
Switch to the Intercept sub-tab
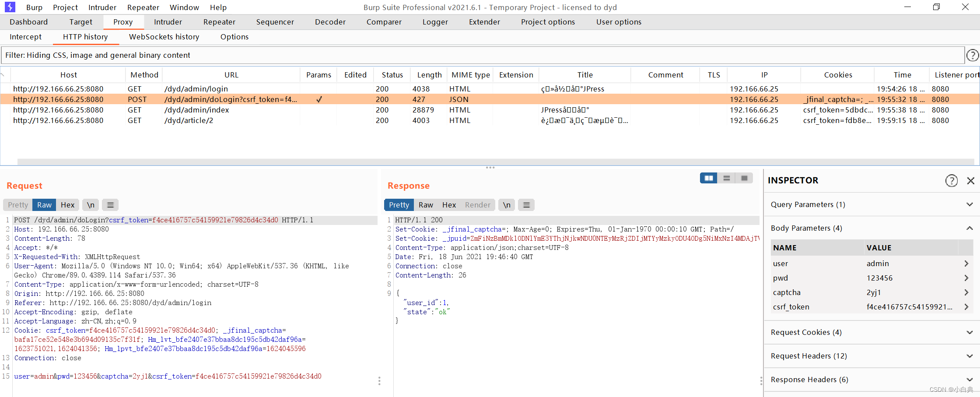click(x=25, y=37)
